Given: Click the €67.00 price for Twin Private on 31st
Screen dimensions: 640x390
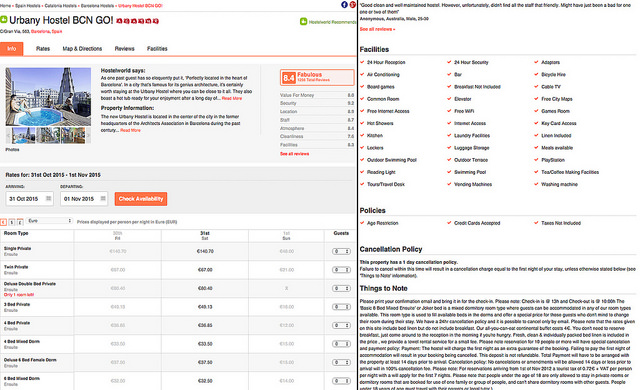Looking at the screenshot, I should coord(205,270).
